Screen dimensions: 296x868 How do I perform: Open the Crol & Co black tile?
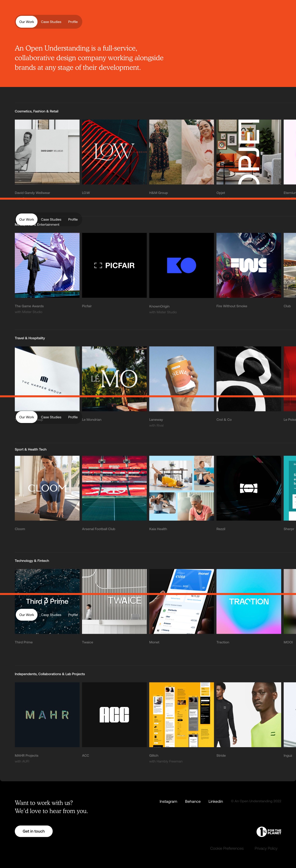coord(249,379)
